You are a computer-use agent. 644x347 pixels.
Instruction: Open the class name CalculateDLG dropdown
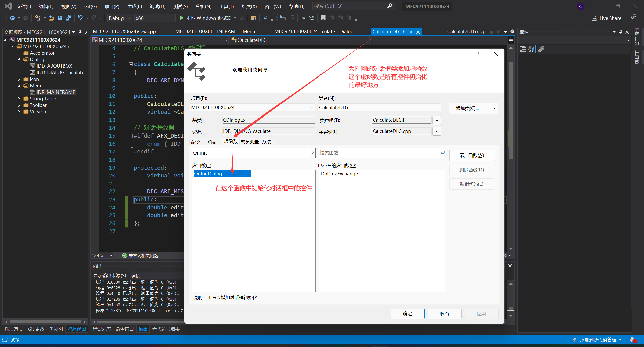[437, 107]
